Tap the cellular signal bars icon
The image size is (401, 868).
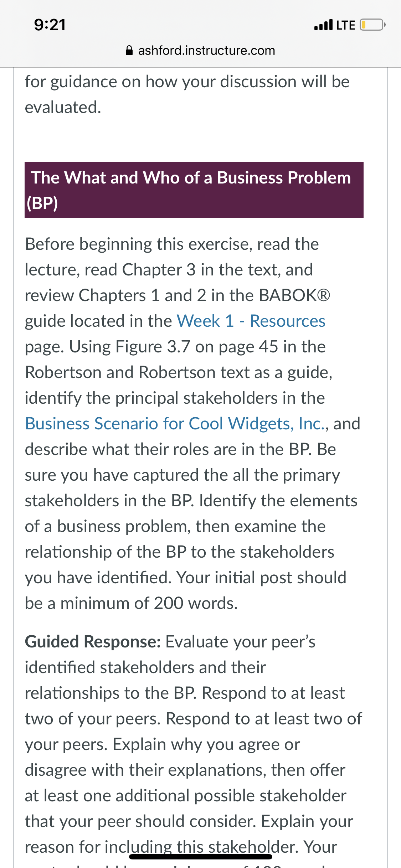pos(323,25)
